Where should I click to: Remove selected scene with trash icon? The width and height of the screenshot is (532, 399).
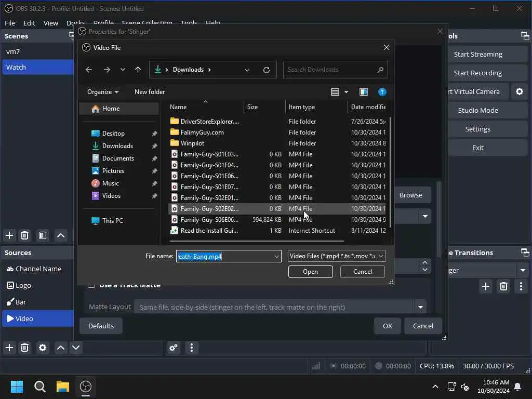tap(25, 235)
